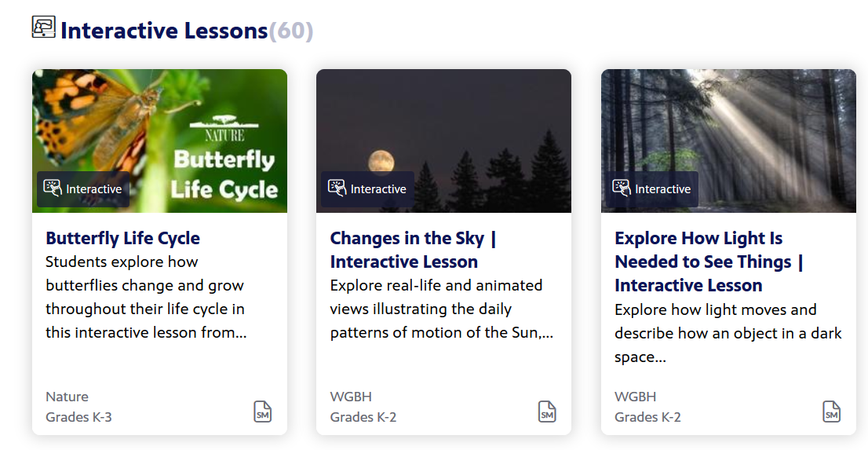Open the Butterfly Life Cycle title link
868x450 pixels.
(123, 238)
